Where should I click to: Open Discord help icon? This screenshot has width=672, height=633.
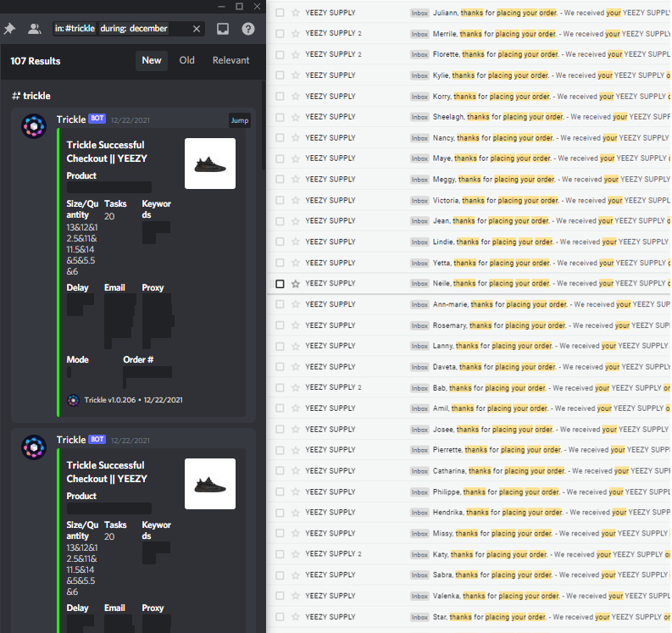pyautogui.click(x=248, y=29)
